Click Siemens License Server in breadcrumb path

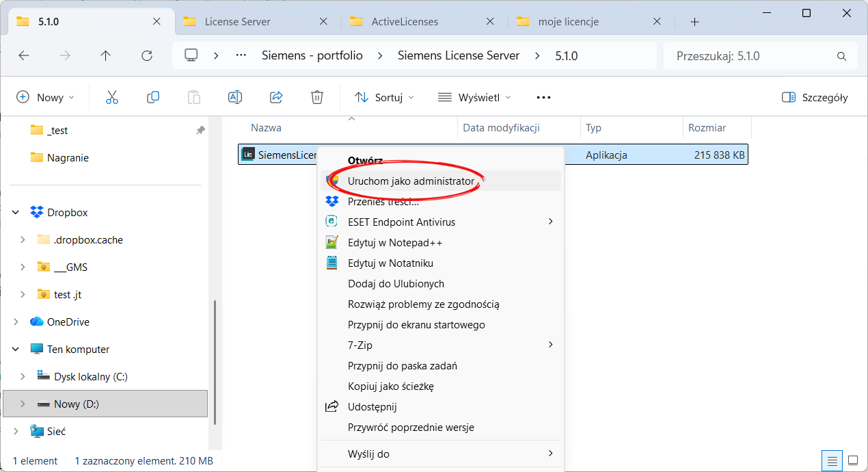[459, 55]
